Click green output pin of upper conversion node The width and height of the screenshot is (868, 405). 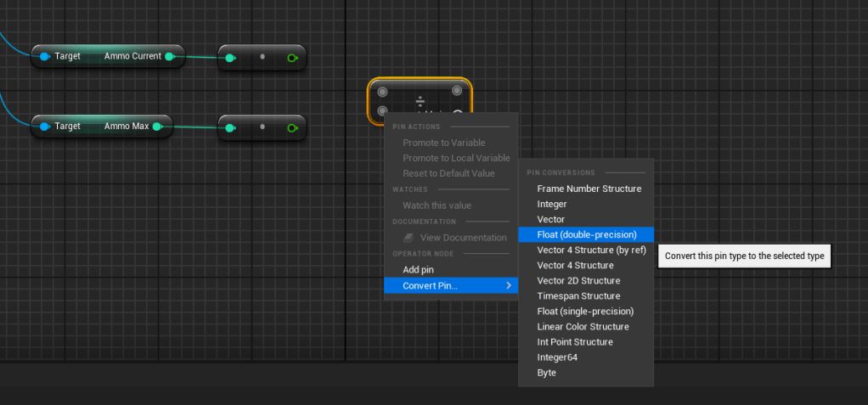point(292,58)
